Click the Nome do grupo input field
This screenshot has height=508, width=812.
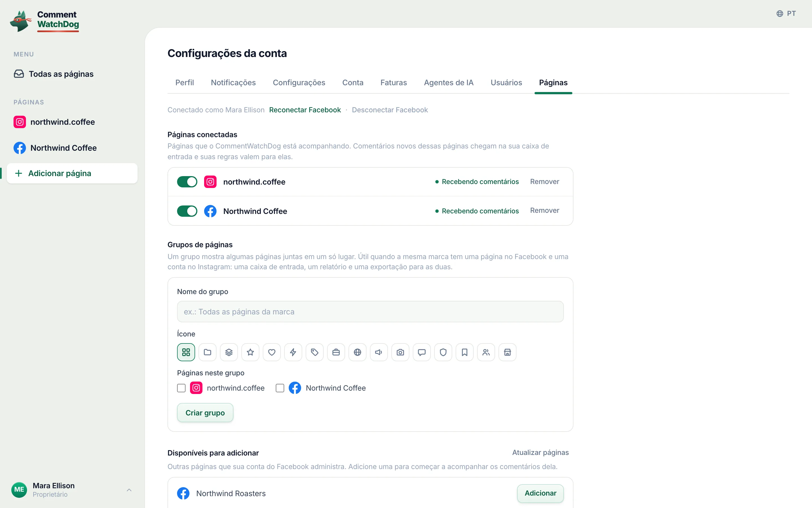point(370,312)
